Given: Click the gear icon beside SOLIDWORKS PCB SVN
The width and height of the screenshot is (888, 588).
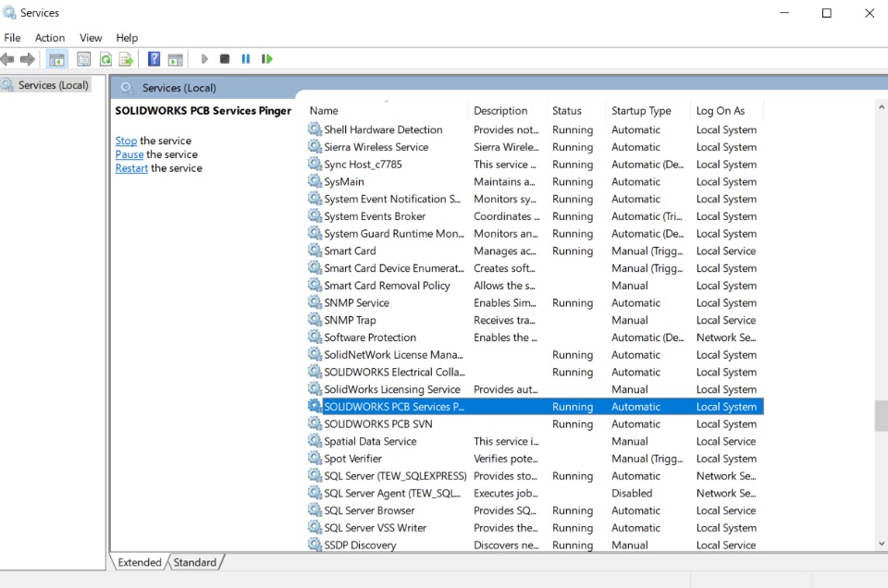Looking at the screenshot, I should pyautogui.click(x=314, y=423).
